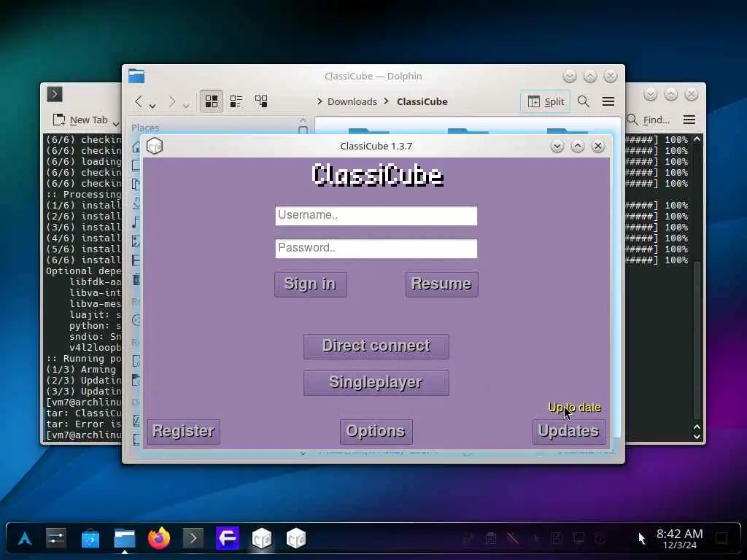Click the Places panel header in Dolphin
This screenshot has width=747, height=560.
coord(145,128)
